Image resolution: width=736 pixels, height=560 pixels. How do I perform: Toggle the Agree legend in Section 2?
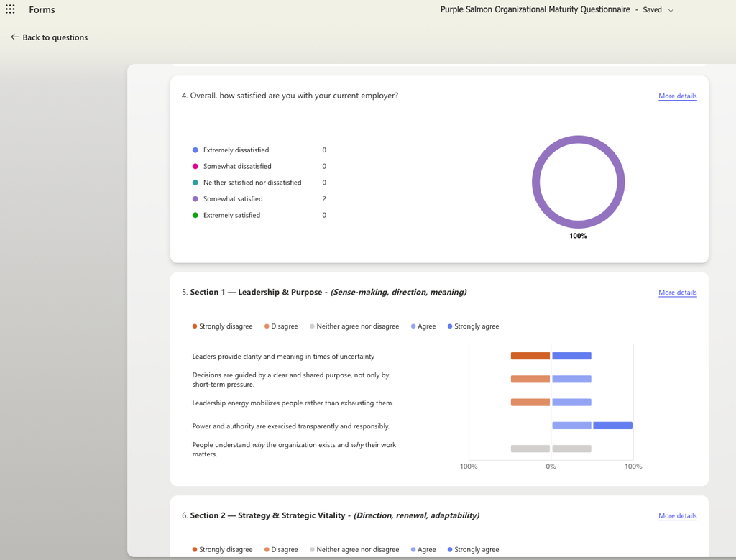point(423,549)
